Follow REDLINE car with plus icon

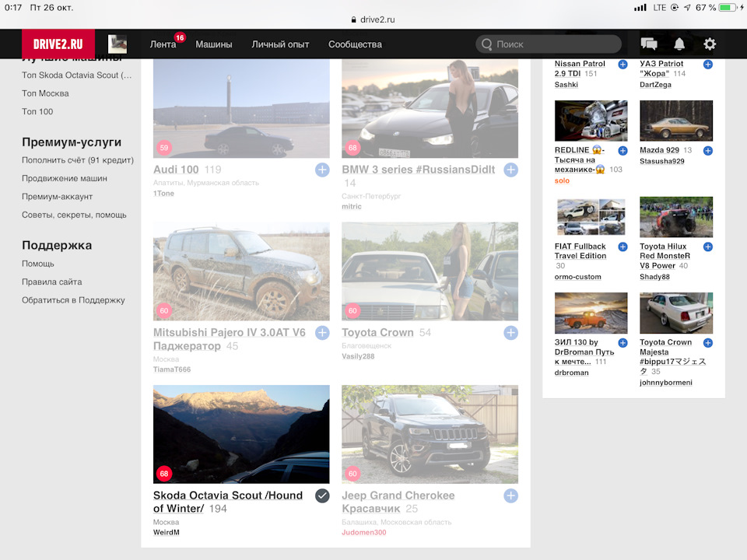tap(622, 150)
